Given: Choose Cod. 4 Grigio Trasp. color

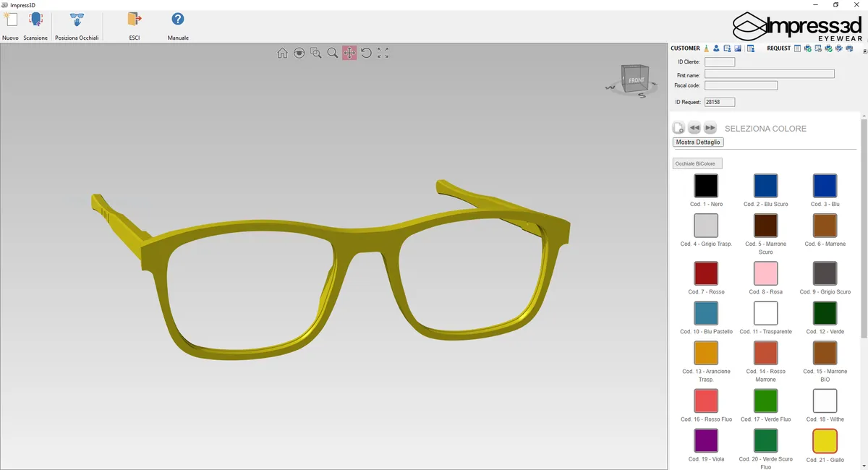Looking at the screenshot, I should coord(706,226).
